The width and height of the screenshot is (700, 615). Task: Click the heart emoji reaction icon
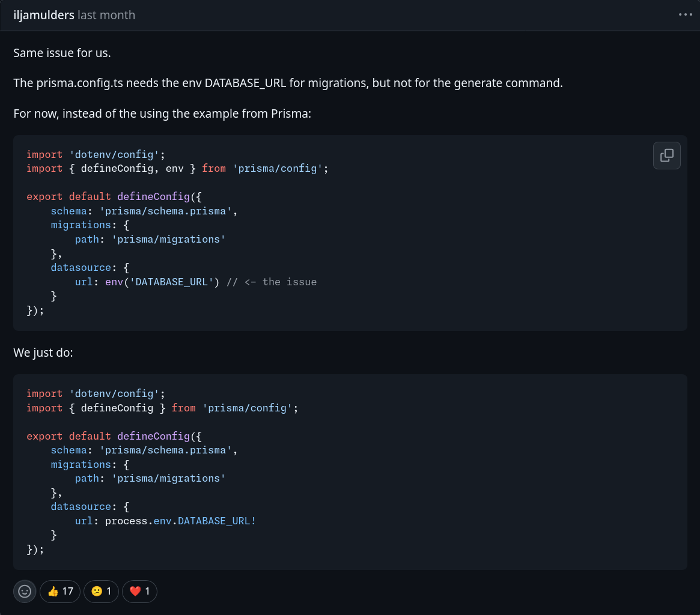[134, 591]
